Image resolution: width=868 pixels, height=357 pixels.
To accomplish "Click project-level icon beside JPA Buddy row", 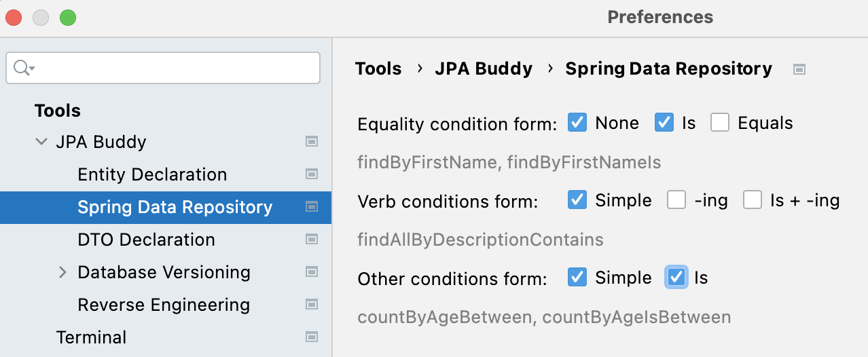I will (x=312, y=142).
